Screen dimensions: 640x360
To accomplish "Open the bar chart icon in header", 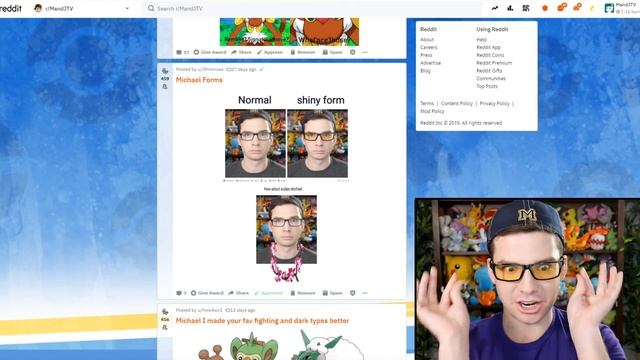I will point(510,8).
